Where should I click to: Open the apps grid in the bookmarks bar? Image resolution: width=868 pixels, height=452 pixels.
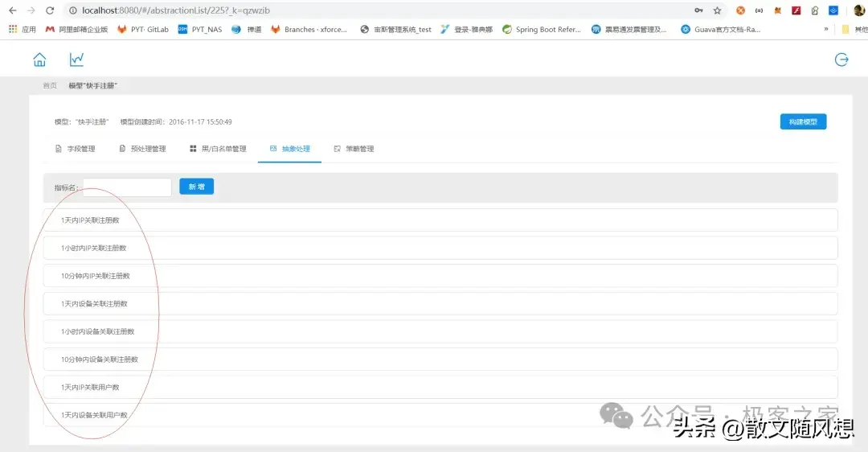pyautogui.click(x=13, y=29)
